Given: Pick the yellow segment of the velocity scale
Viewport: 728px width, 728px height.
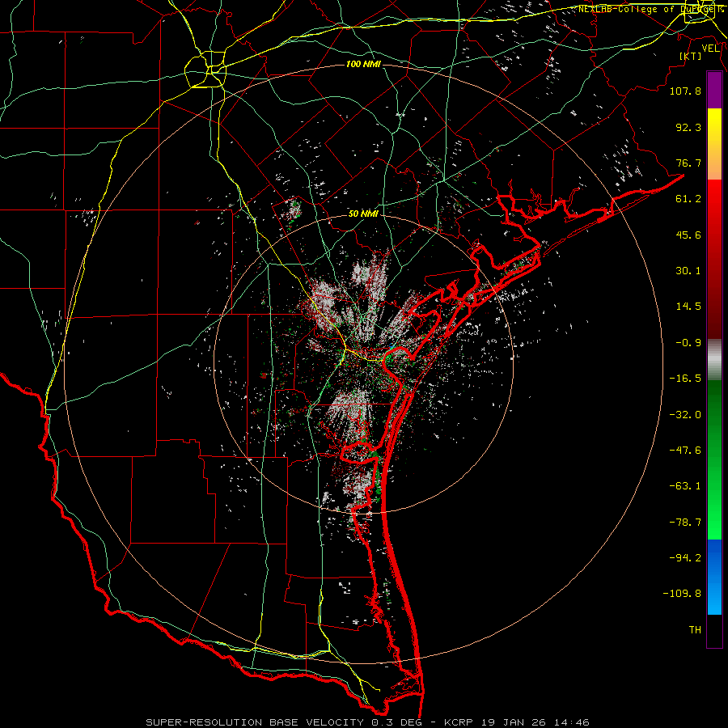Looking at the screenshot, I should 714,144.
